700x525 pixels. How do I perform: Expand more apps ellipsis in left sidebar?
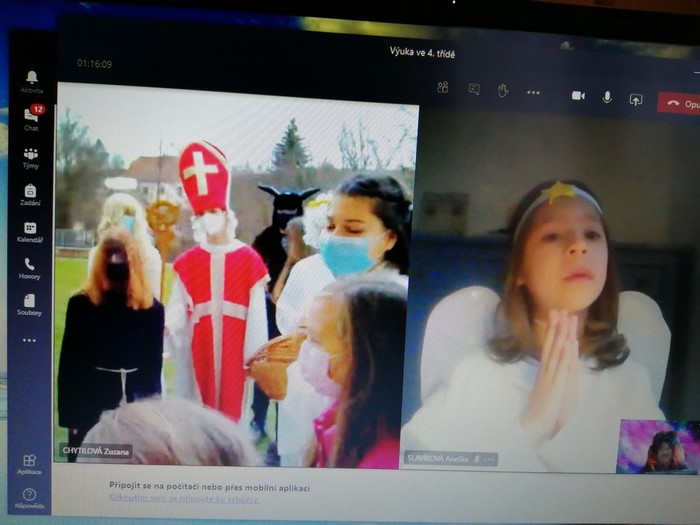pos(29,340)
